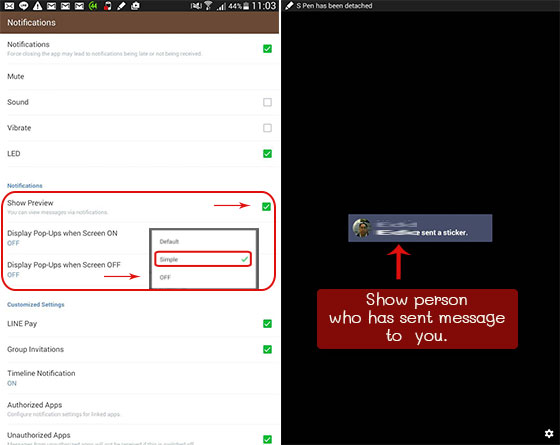Tap the 44% battery percentage text

(235, 6)
